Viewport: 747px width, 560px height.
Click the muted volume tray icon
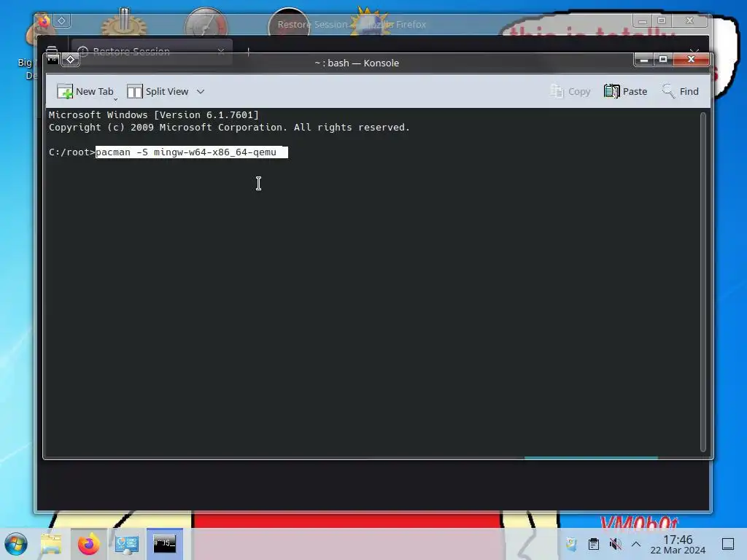pyautogui.click(x=615, y=544)
